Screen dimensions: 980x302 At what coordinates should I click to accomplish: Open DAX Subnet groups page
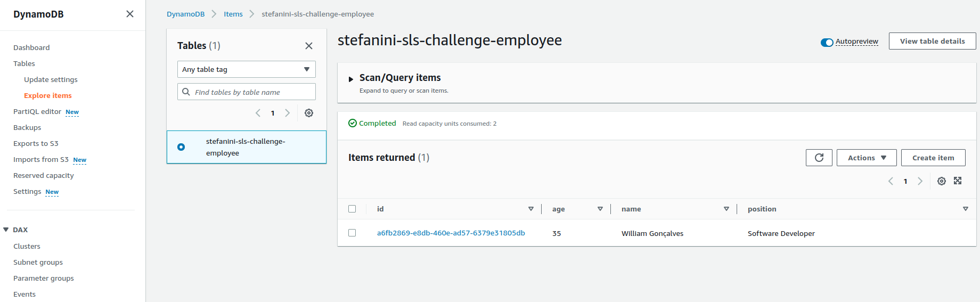point(38,262)
